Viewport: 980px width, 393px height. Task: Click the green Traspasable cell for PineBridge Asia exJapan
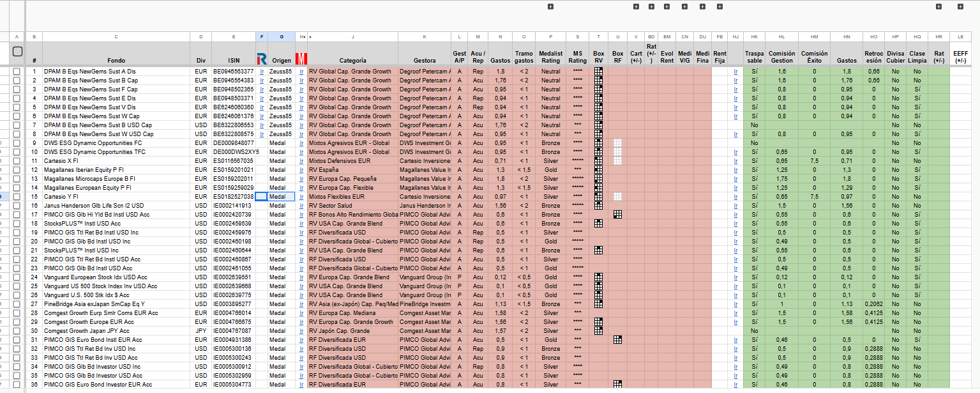755,304
